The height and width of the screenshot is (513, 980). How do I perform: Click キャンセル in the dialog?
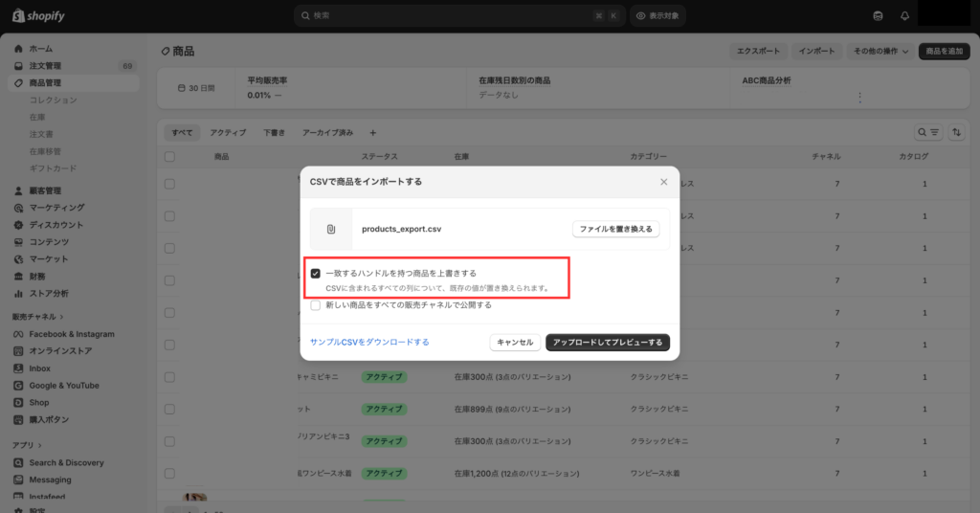[x=515, y=343]
